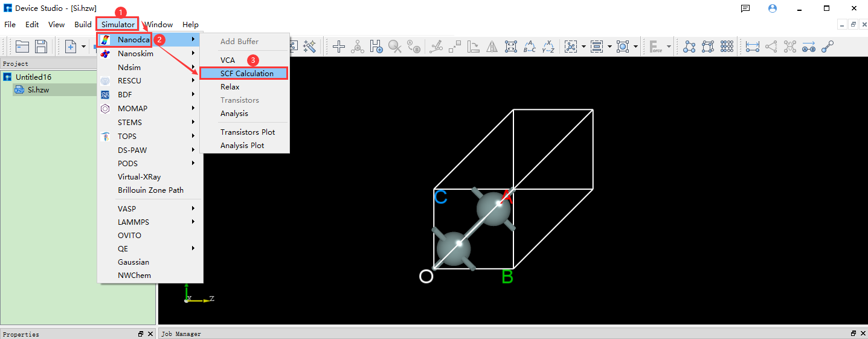Open the Build menu
Screen dimensions: 868x339
click(x=83, y=25)
